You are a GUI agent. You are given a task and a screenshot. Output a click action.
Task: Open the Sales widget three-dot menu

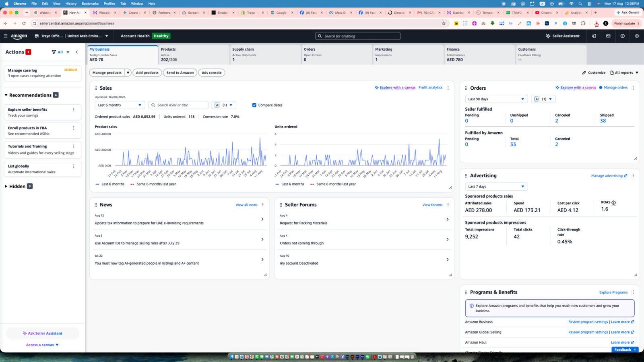[x=448, y=88]
